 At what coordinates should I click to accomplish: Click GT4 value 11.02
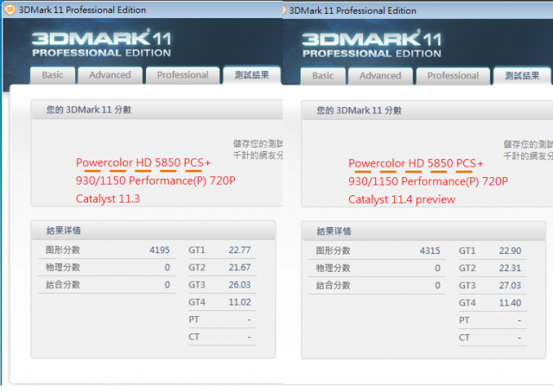(239, 302)
